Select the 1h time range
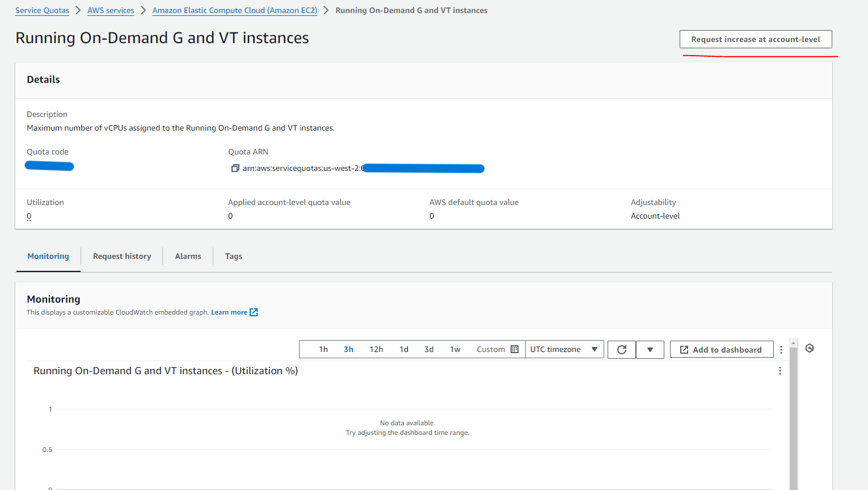The width and height of the screenshot is (868, 490). pos(323,349)
